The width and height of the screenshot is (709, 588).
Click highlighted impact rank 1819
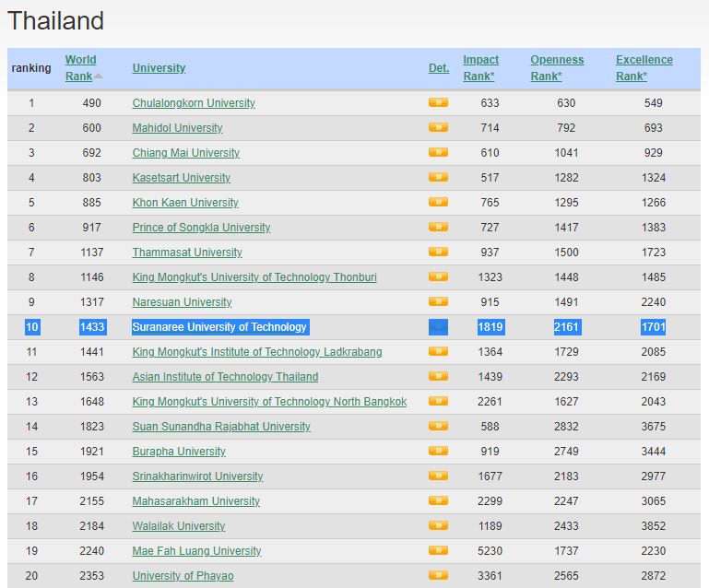pos(491,327)
